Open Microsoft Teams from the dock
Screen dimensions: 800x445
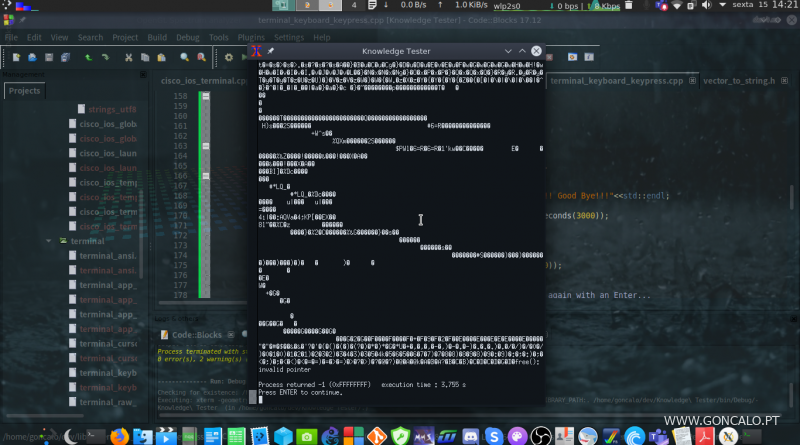tap(658, 436)
